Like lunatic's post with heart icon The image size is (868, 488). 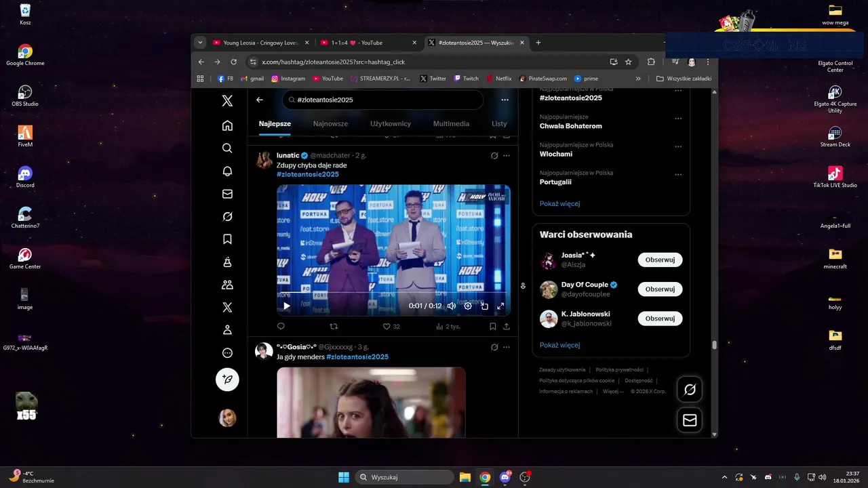click(x=387, y=326)
